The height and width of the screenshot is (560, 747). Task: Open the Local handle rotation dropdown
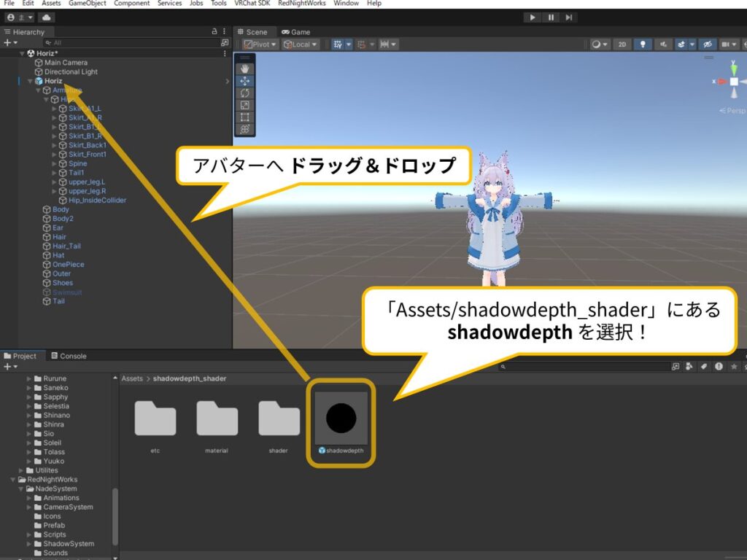[301, 44]
